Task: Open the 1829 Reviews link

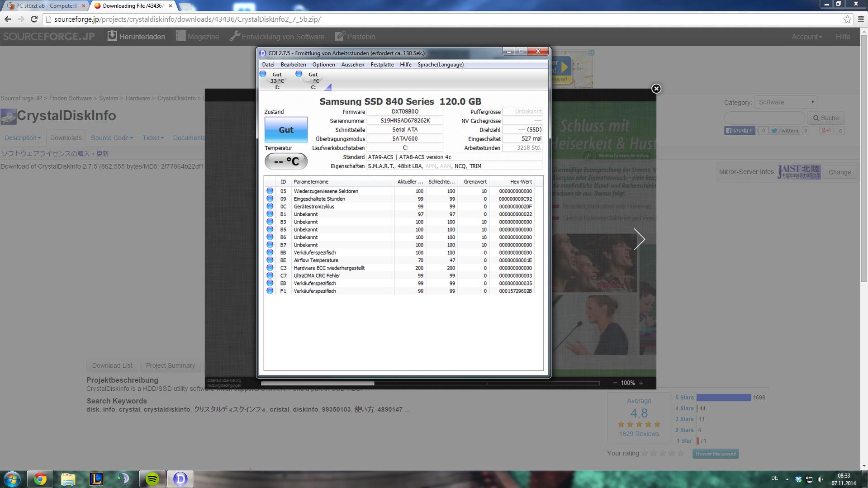Action: click(639, 434)
